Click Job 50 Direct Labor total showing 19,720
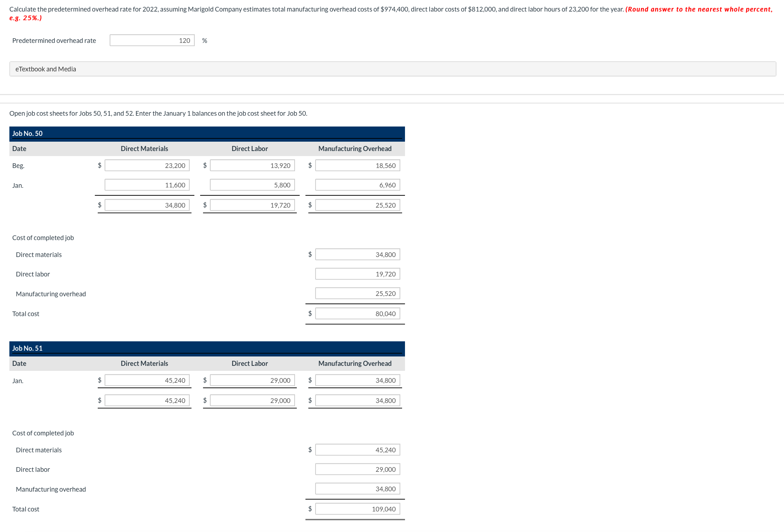 tap(252, 205)
